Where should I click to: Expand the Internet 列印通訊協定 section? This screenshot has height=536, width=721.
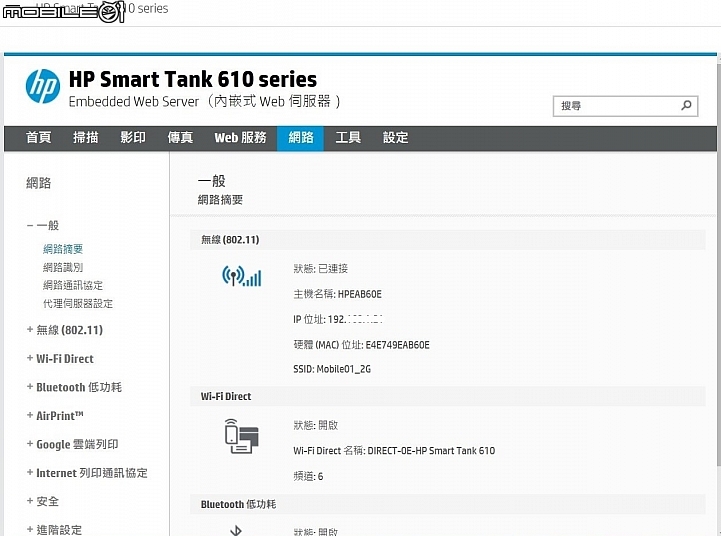[x=87, y=473]
